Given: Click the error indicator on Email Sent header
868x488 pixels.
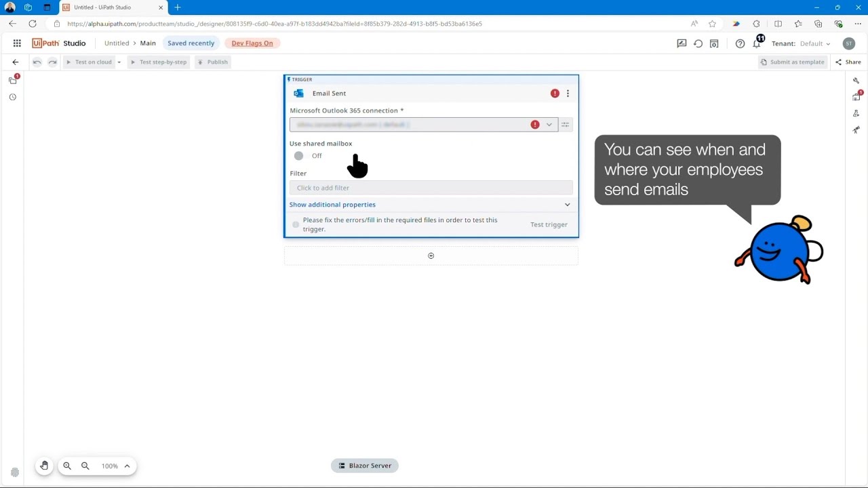Looking at the screenshot, I should click(x=555, y=94).
